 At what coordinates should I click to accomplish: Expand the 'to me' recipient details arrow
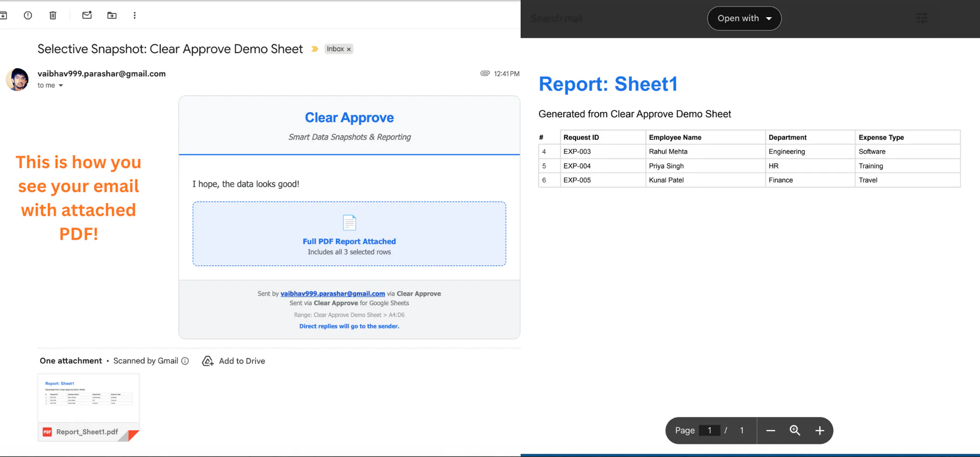[61, 86]
